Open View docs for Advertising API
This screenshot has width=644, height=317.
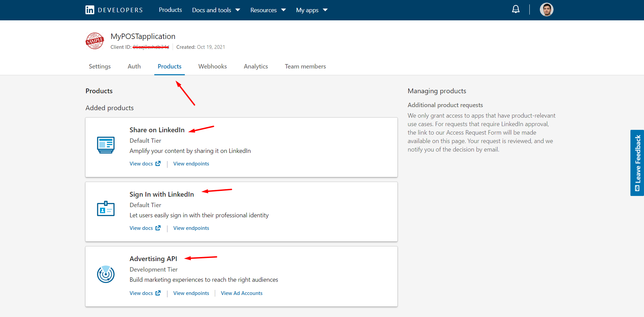point(141,293)
